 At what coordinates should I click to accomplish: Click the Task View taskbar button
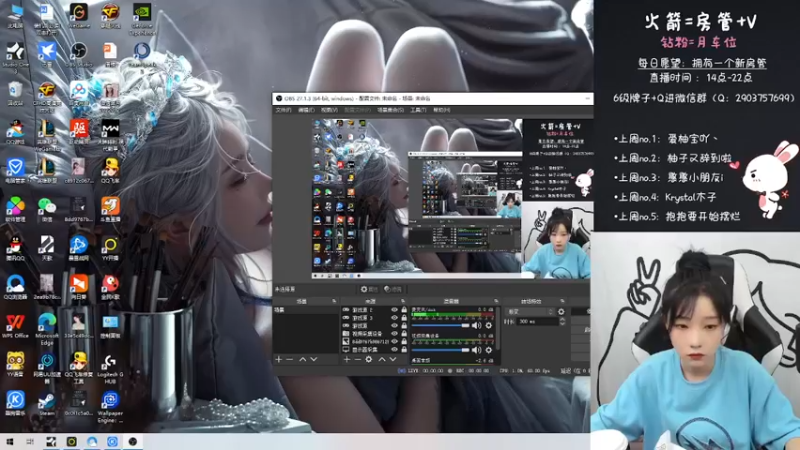pos(30,441)
